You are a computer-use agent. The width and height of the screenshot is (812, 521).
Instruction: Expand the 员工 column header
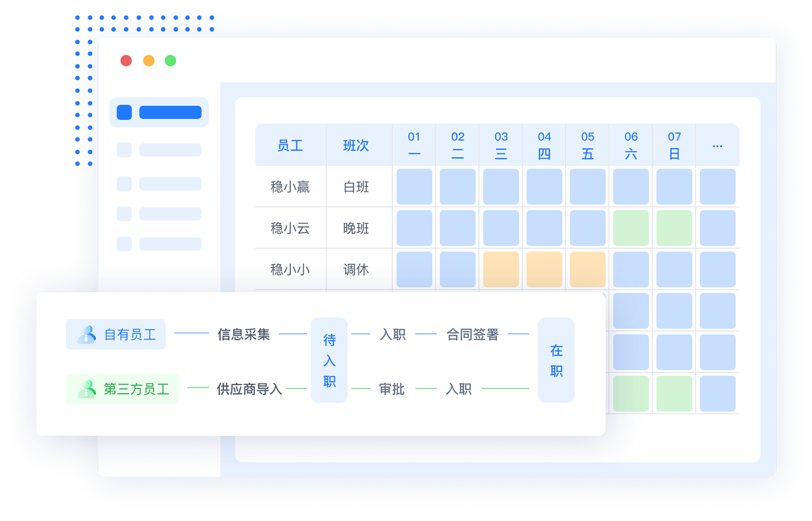point(291,145)
